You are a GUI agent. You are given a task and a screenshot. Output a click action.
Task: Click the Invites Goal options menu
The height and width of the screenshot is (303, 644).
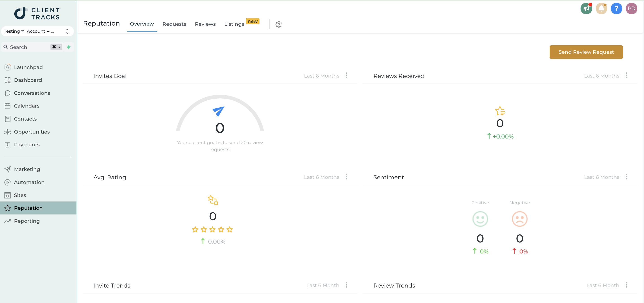point(347,76)
